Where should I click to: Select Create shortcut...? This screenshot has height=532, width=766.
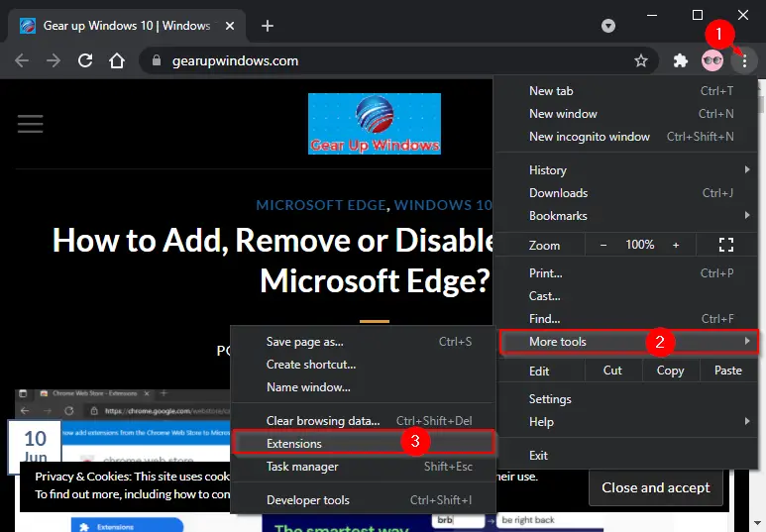click(363, 365)
